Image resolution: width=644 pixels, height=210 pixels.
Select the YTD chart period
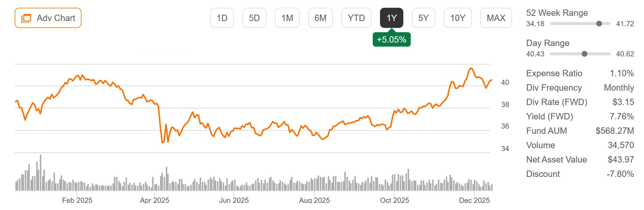[356, 18]
